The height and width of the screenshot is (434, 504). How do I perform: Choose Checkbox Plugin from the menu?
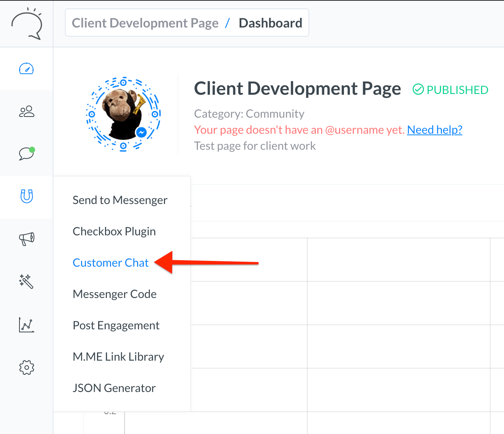pyautogui.click(x=114, y=232)
